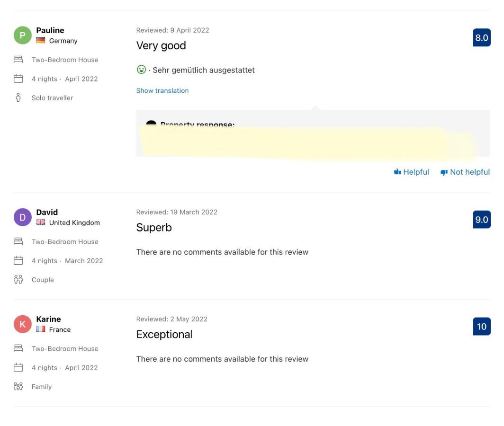Click bed icon in Pauline's review
Image resolution: width=504 pixels, height=426 pixels.
[x=18, y=60]
